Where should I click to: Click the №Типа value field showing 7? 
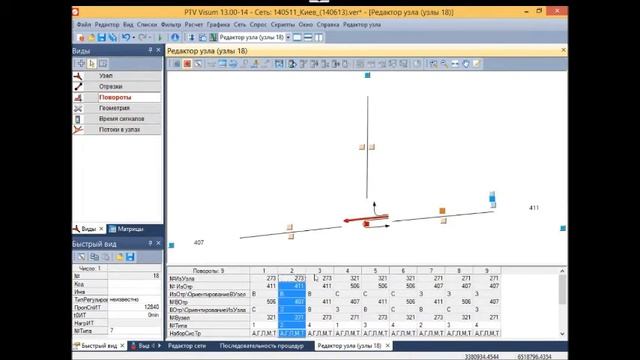click(x=134, y=331)
